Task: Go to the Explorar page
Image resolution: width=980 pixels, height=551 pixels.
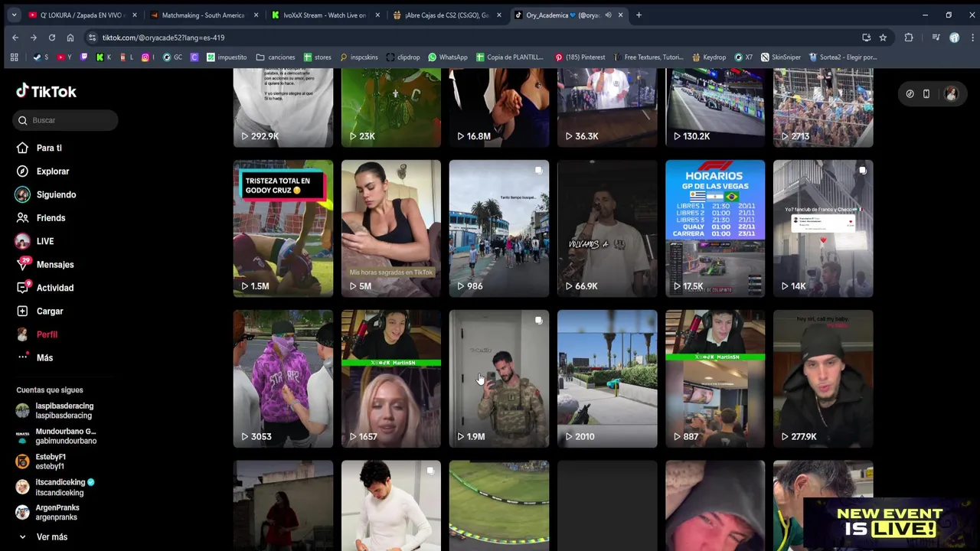Action: pos(53,171)
